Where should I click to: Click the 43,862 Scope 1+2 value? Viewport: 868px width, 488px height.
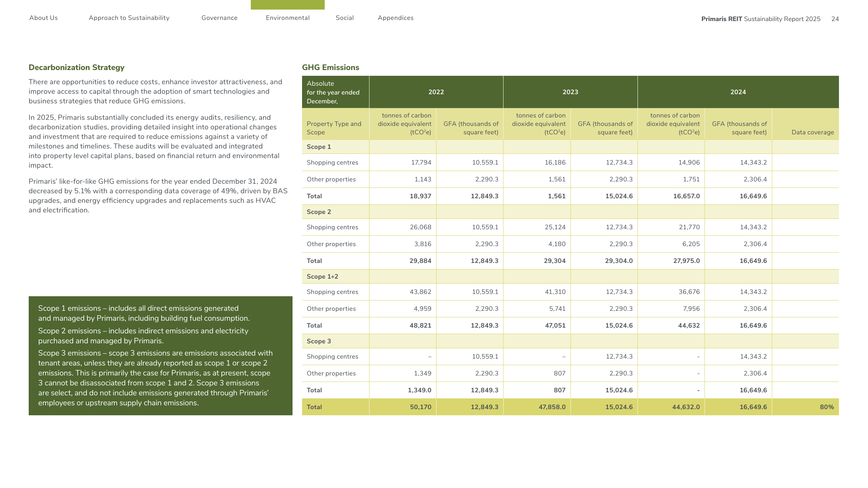[420, 292]
